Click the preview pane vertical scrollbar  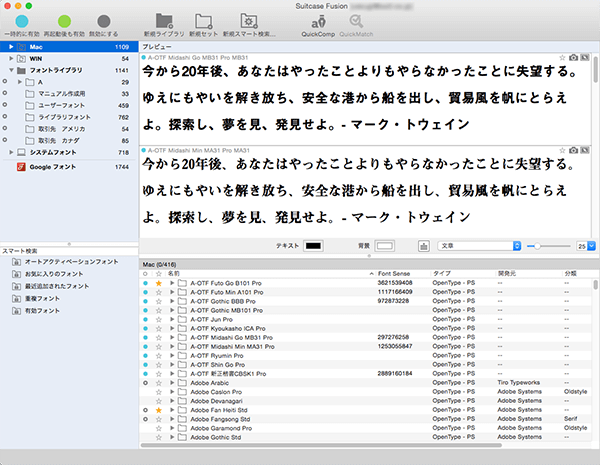(x=596, y=69)
